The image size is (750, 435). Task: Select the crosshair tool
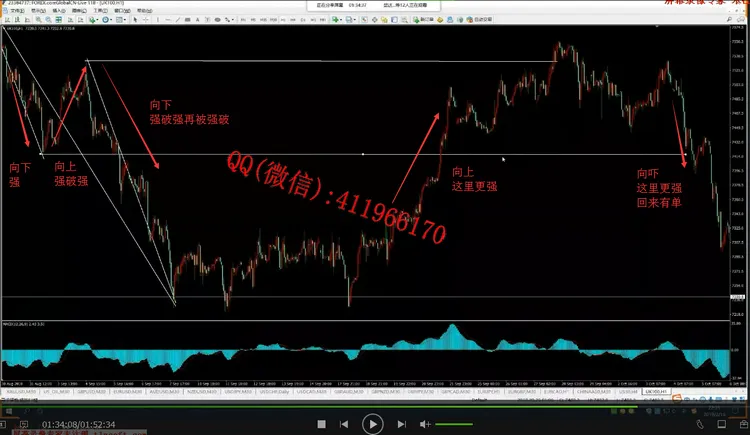click(146, 20)
